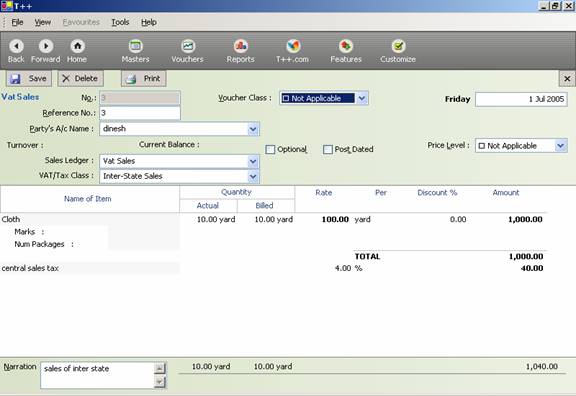Open the Features icon
576x396 pixels.
[x=346, y=46]
